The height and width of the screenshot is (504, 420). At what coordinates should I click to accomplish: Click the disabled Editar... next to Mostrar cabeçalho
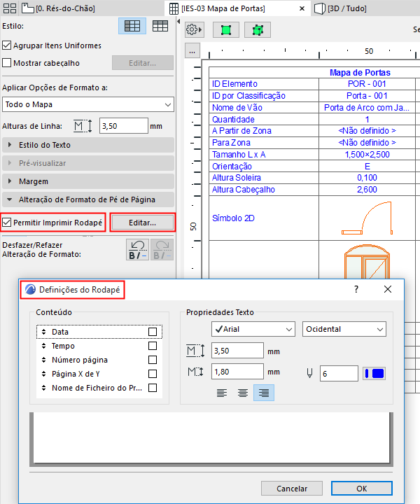point(142,63)
